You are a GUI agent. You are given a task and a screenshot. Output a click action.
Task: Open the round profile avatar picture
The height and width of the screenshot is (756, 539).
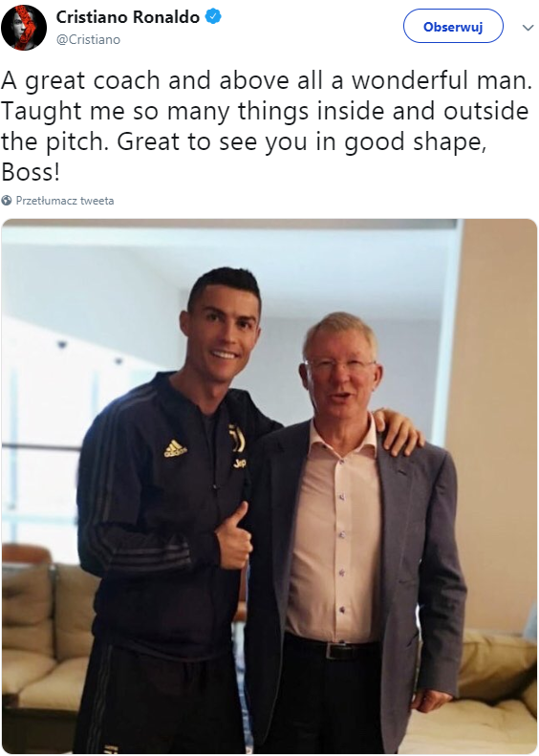pyautogui.click(x=24, y=28)
